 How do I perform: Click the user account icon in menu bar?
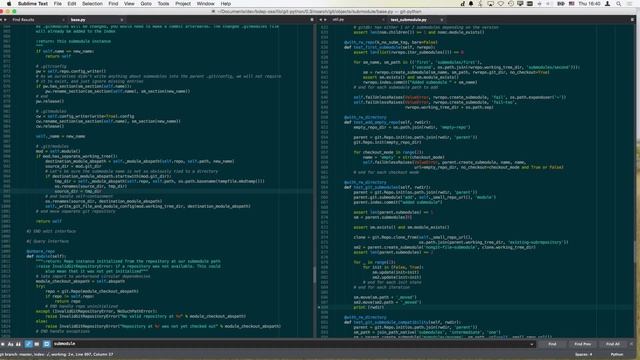[x=607, y=3]
